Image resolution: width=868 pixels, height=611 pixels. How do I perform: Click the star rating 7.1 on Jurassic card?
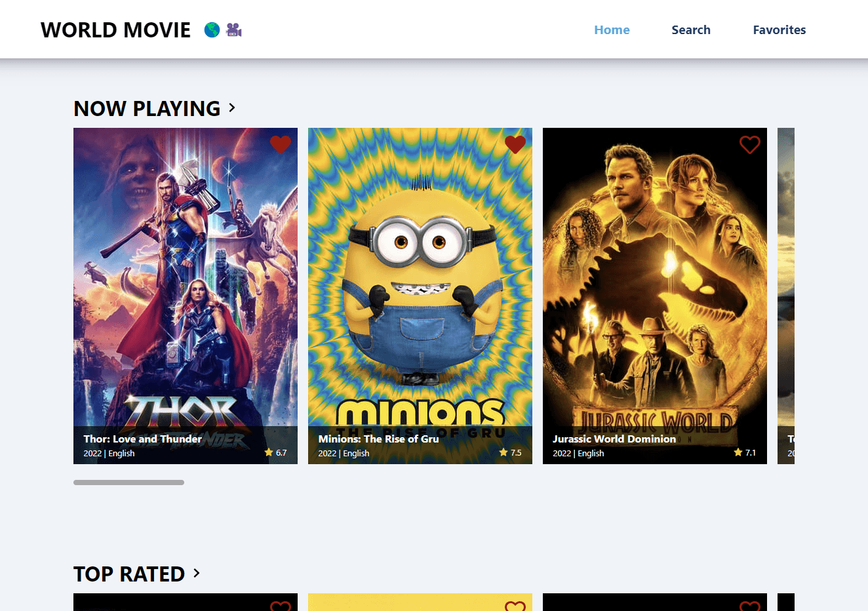click(x=745, y=452)
